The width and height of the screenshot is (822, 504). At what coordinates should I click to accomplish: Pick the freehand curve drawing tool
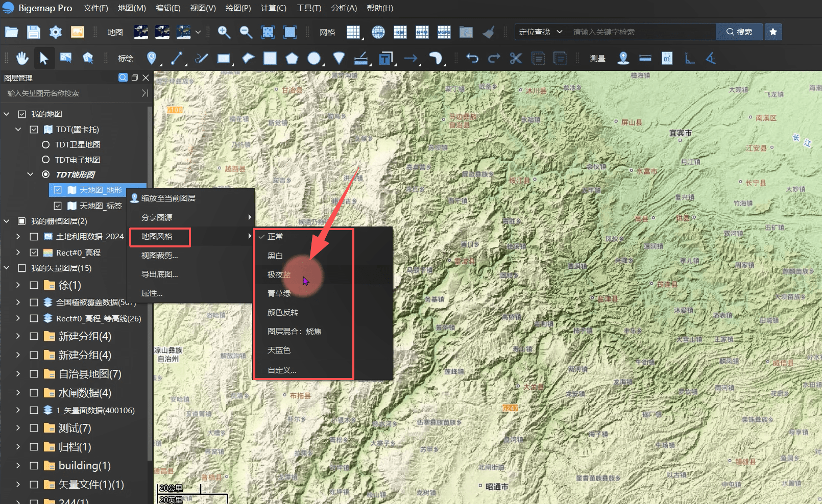202,58
